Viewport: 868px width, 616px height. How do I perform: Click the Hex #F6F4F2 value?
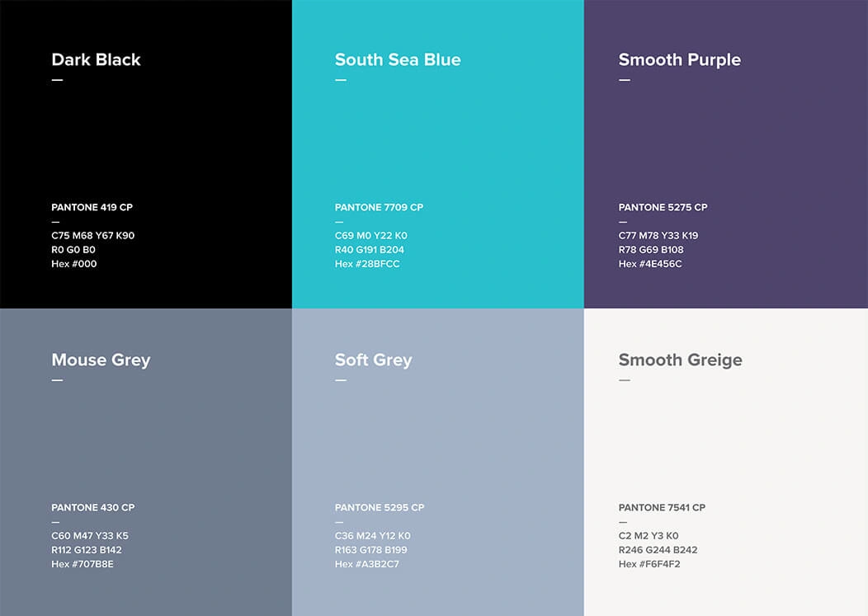pos(649,565)
